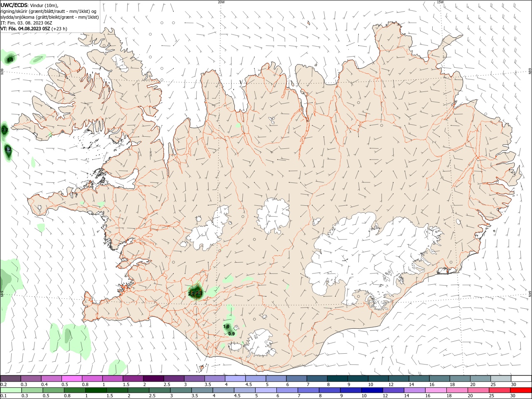
Task: Pick the bright red 30 rain legend swatch
Action: pos(521,390)
